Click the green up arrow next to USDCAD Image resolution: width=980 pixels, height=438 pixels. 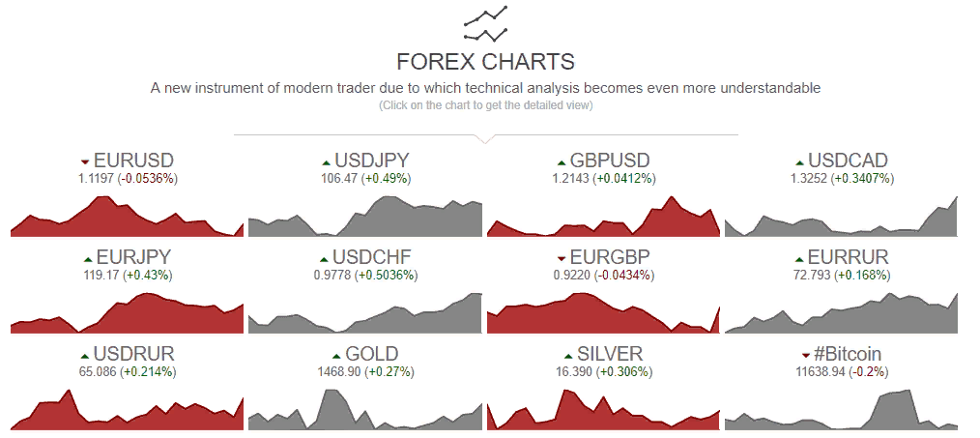(x=799, y=162)
